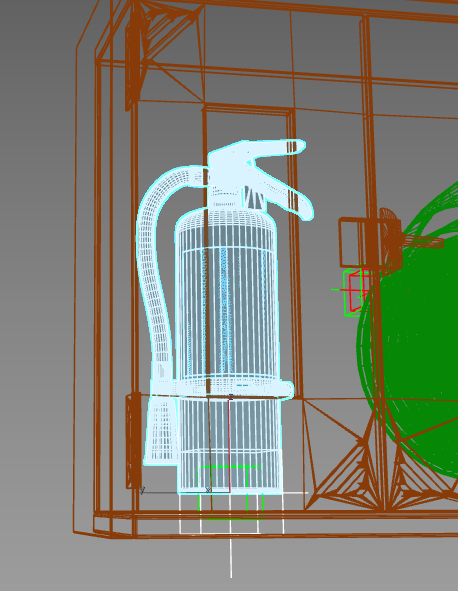Select the fire extinguisher cylinder body wireframe

[227, 351]
